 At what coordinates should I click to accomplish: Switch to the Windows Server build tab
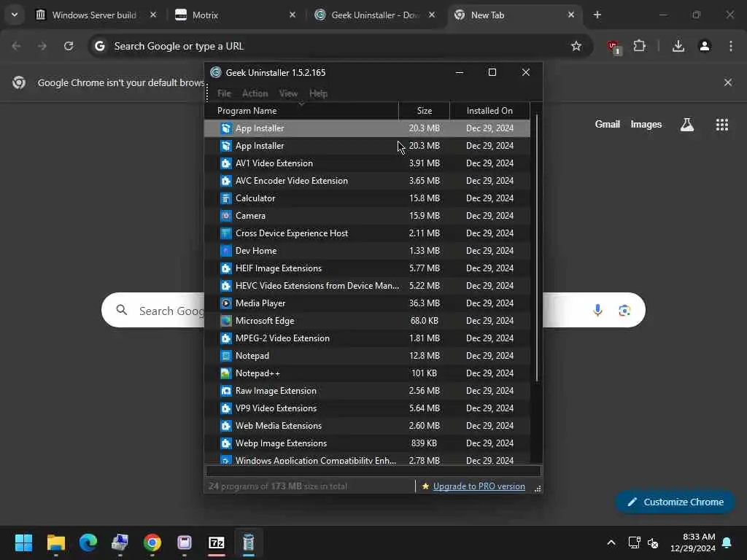pyautogui.click(x=96, y=15)
